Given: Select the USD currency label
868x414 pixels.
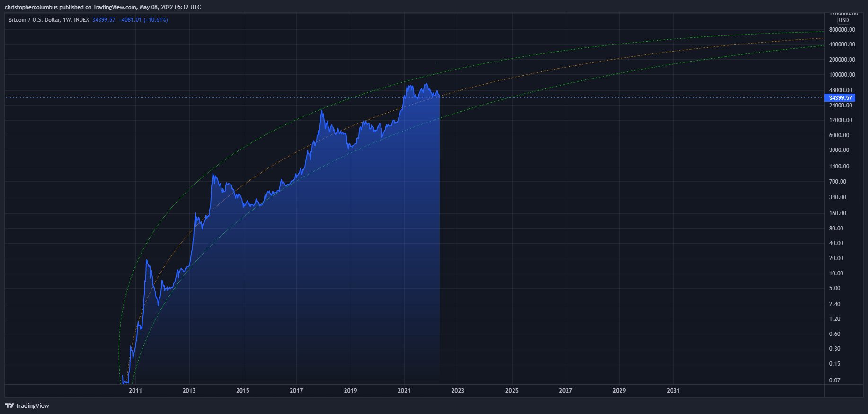Looking at the screenshot, I should 843,20.
